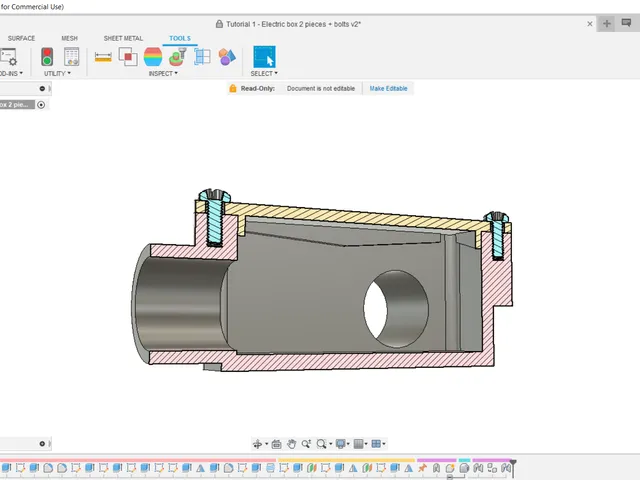Switch to the Sheet Metal tab
The height and width of the screenshot is (480, 640).
(123, 38)
